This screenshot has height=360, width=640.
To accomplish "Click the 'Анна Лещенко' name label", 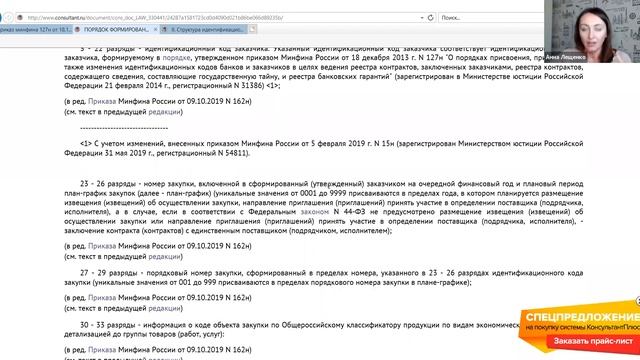I will 565,58.
